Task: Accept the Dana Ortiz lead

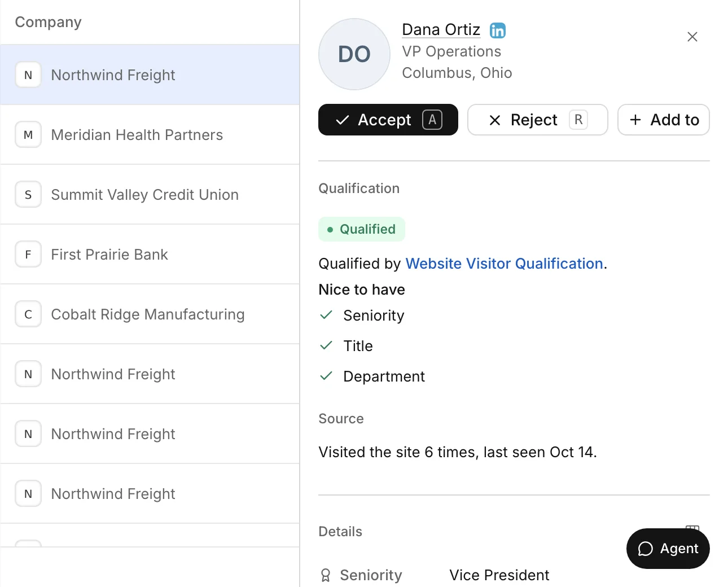Action: tap(388, 120)
